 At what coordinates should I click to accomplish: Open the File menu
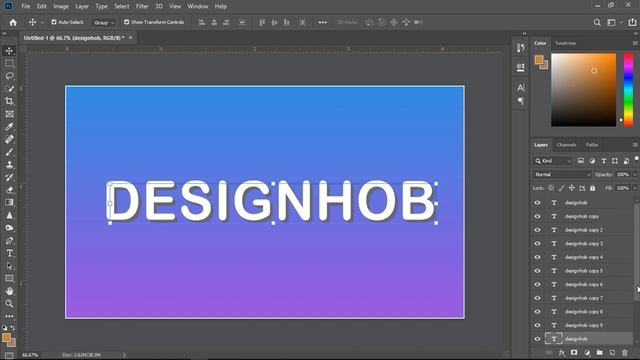click(x=26, y=6)
